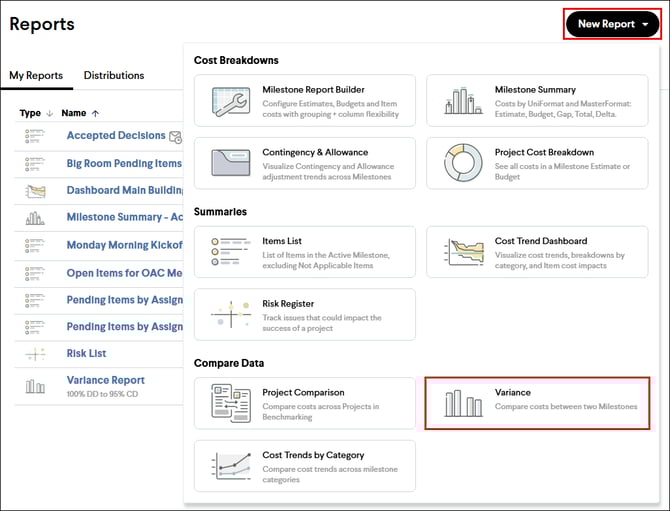Screen dimensions: 670x511
Task: Click the Accepted Decisions scheduled distribution icon
Action: pos(176,137)
